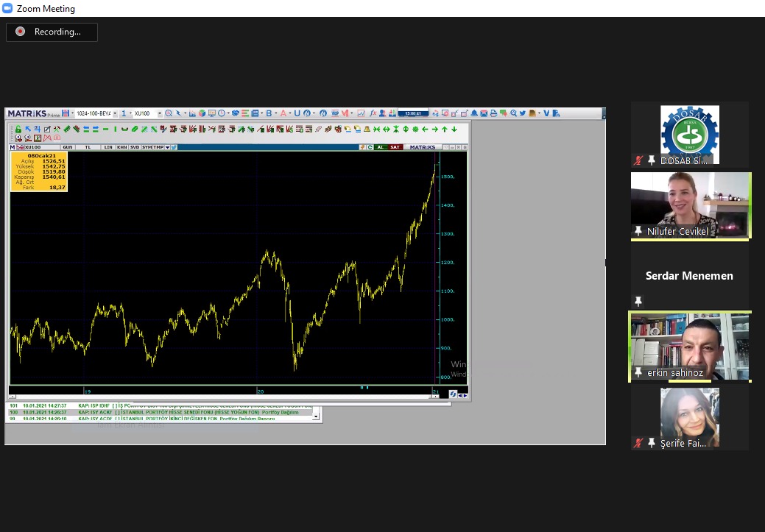Click the green horizontal compress arrows icon
This screenshot has width=765, height=532.
(377, 130)
